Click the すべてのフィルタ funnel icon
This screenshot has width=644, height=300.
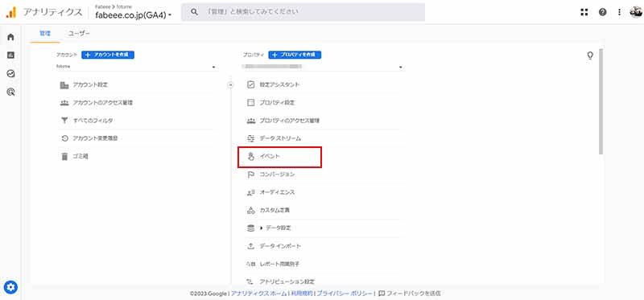coord(64,121)
